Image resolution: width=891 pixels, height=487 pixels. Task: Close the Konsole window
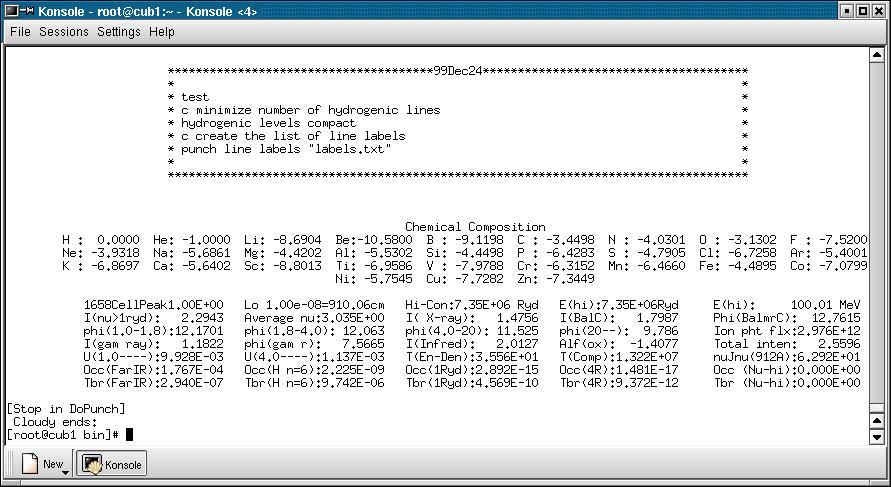(x=880, y=11)
